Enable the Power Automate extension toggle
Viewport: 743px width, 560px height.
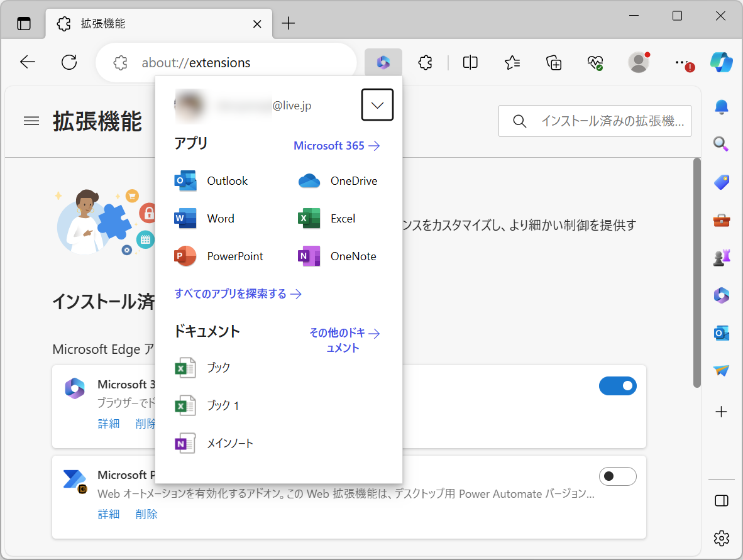click(x=618, y=476)
